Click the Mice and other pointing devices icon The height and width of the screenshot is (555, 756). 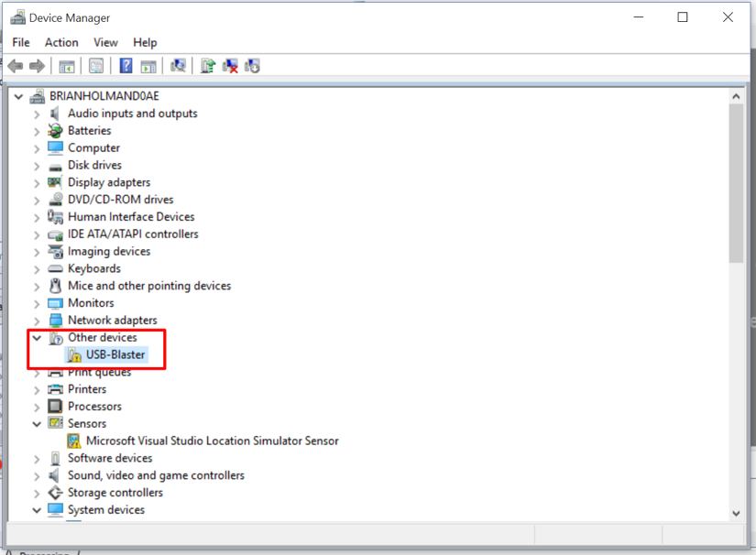tap(56, 286)
